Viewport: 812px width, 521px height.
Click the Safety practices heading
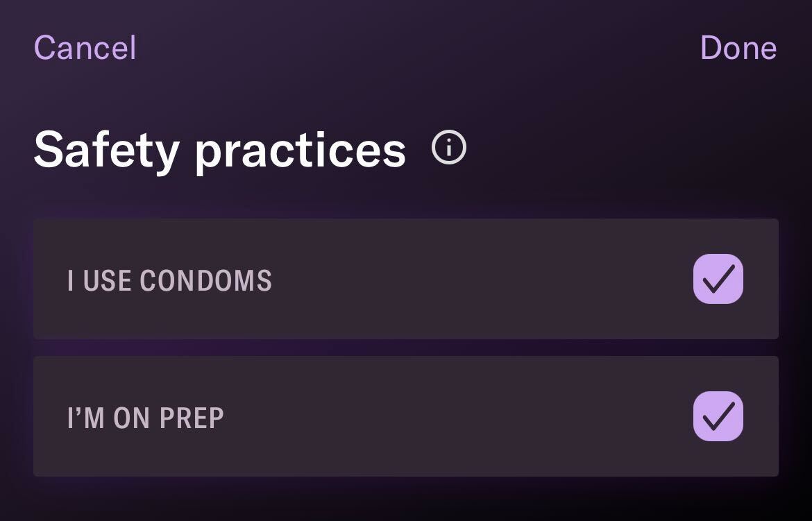219,150
